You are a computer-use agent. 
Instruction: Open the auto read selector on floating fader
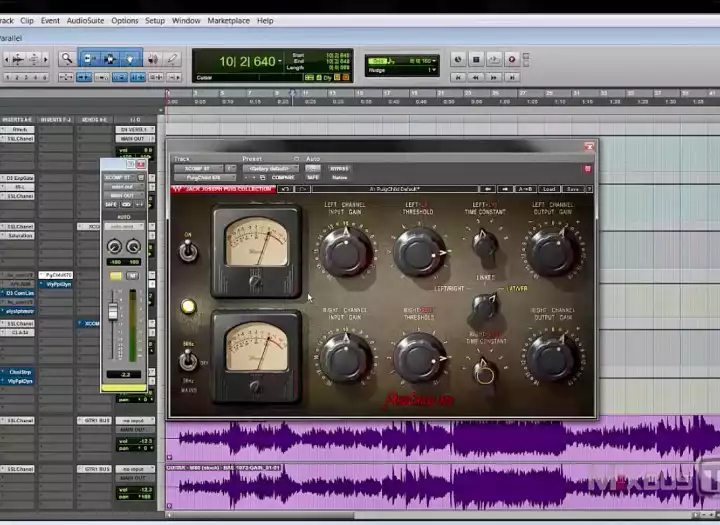tap(124, 226)
